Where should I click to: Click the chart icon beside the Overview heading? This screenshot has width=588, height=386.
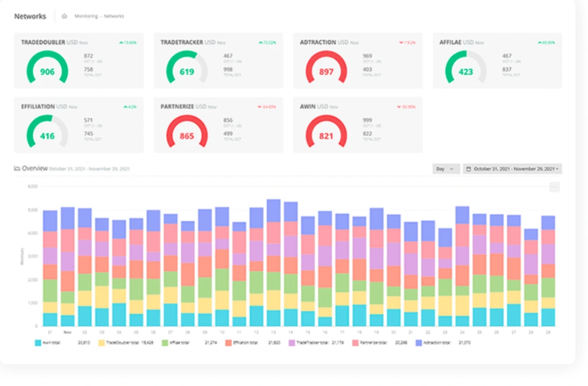tap(17, 169)
